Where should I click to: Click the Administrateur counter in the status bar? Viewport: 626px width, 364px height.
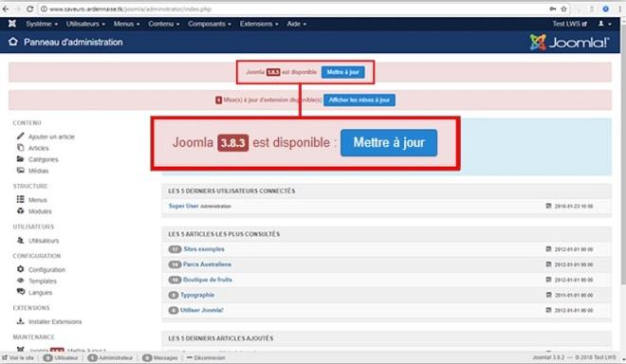pyautogui.click(x=110, y=357)
